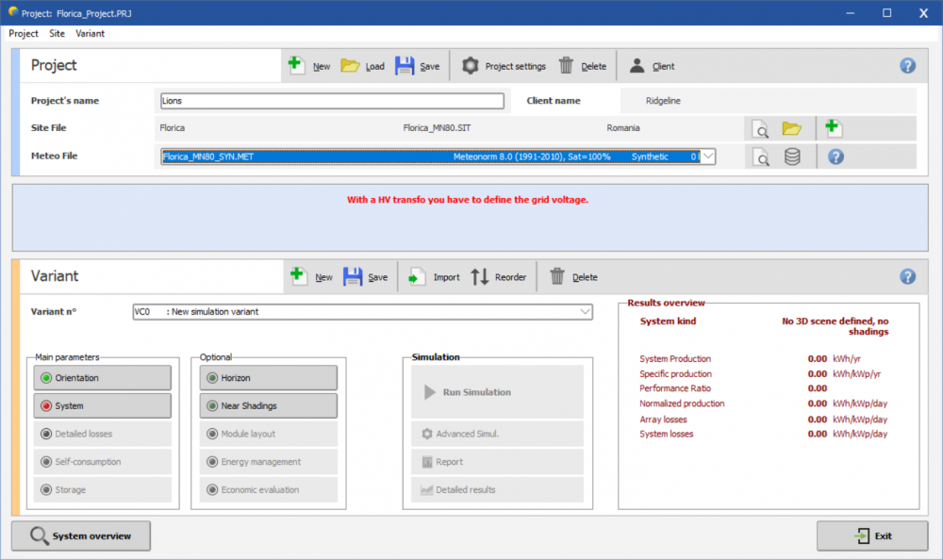Open the Project menu
This screenshot has height=560, width=943.
pyautogui.click(x=24, y=33)
